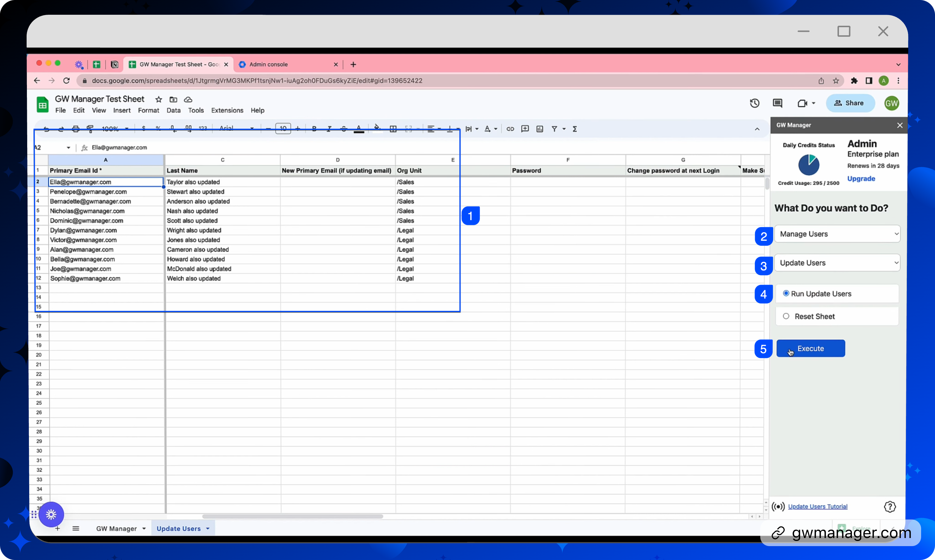Open the text wrapping dropdown

(472, 129)
